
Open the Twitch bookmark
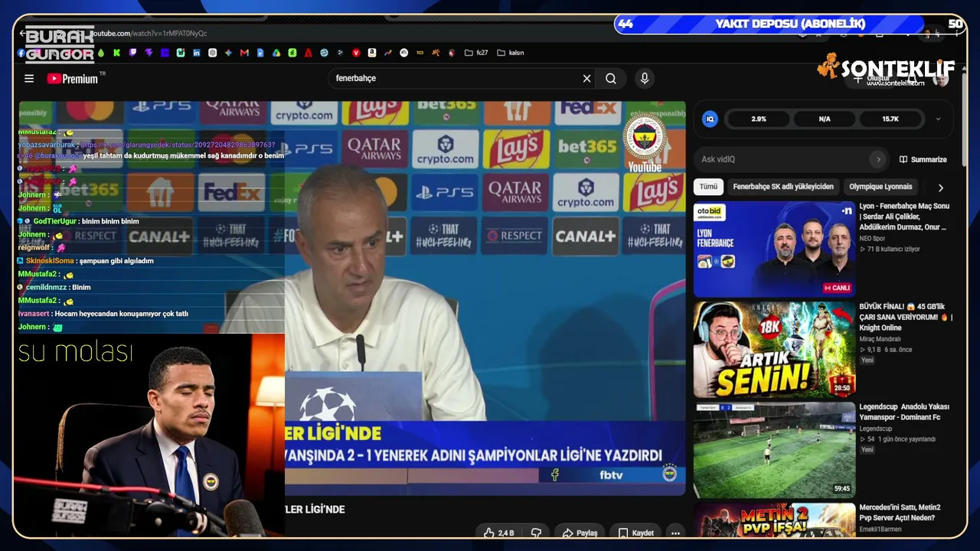click(132, 53)
